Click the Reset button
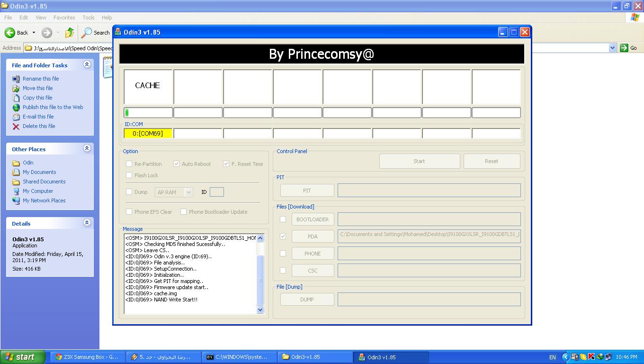 click(x=492, y=161)
